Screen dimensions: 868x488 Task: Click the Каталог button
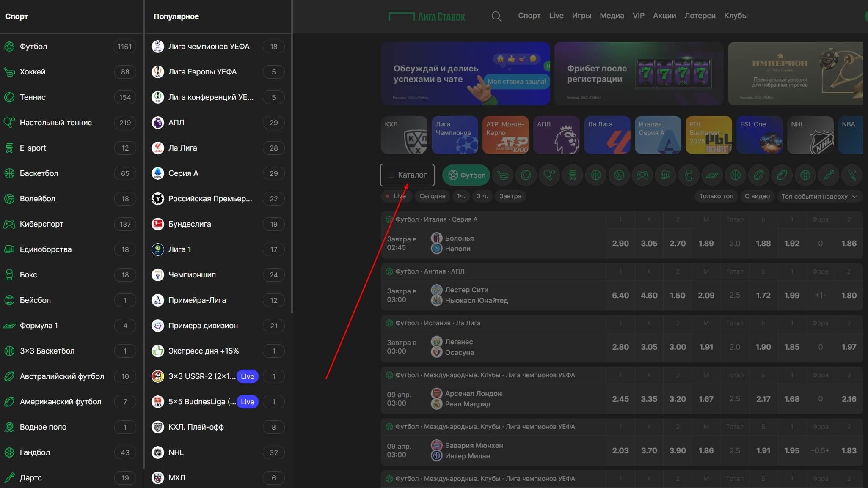click(x=407, y=175)
